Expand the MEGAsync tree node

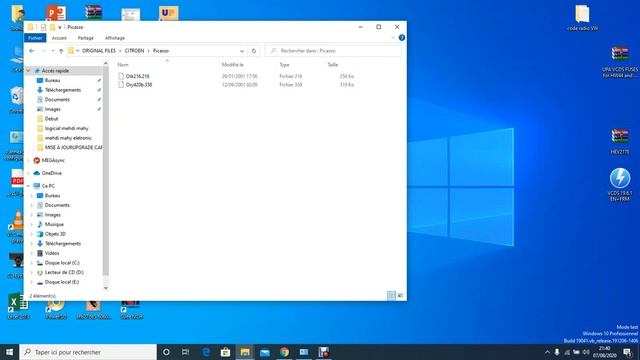pyautogui.click(x=28, y=160)
